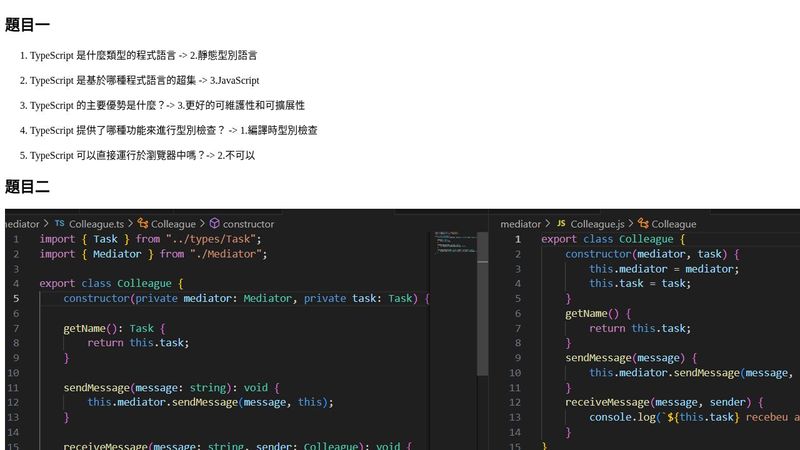Click the TS file icon in left breadcrumb

click(x=59, y=224)
